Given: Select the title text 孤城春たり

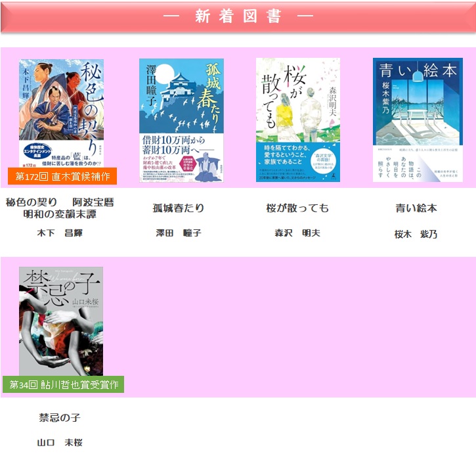Looking at the screenshot, I should (x=178, y=208).
